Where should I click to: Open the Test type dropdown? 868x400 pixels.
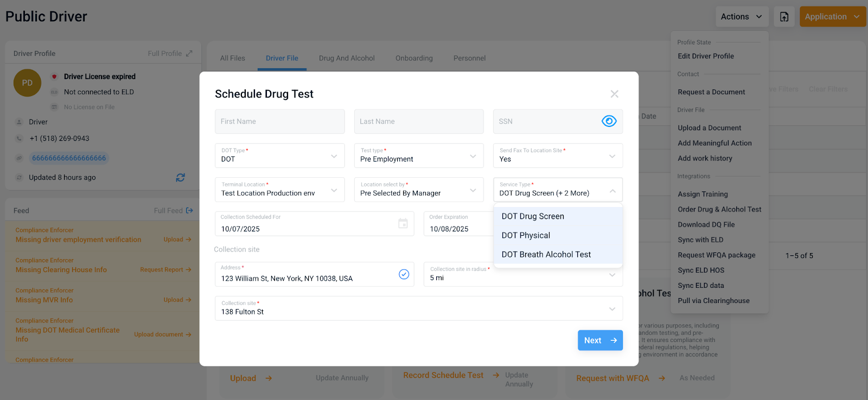coord(419,156)
